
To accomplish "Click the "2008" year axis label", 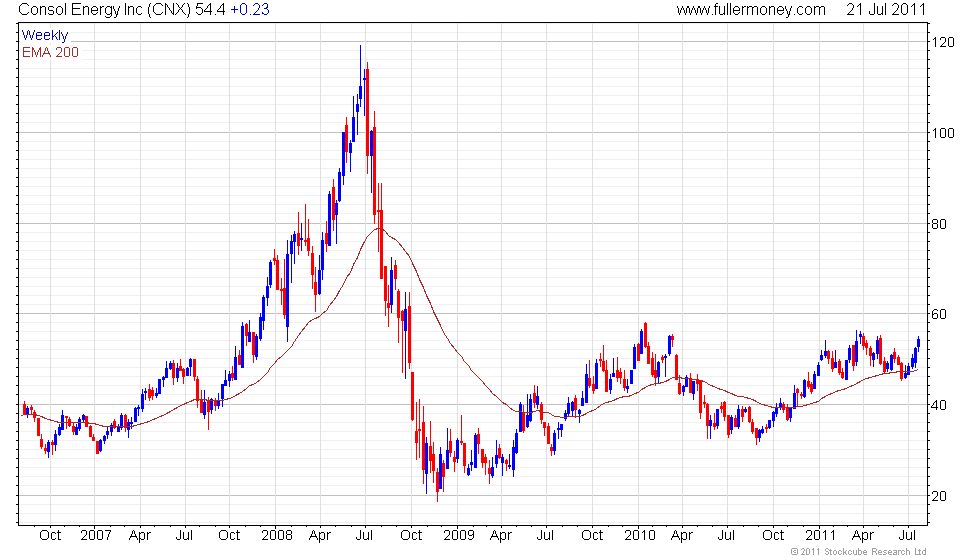I will (277, 536).
